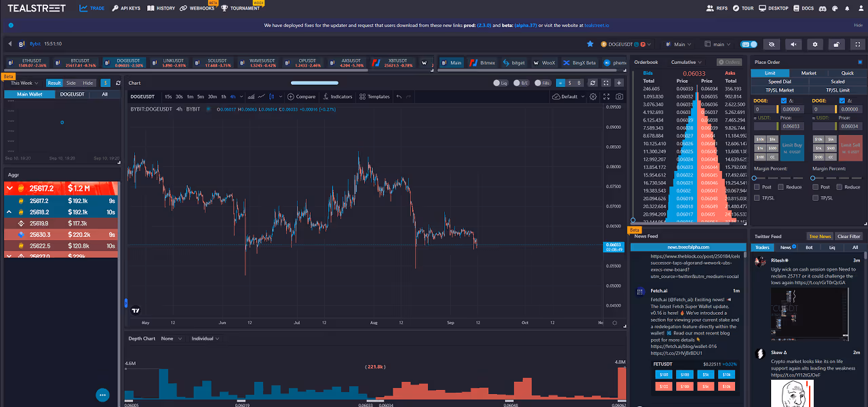
Task: Toggle the keyboard hotkeys switch
Action: tap(749, 44)
